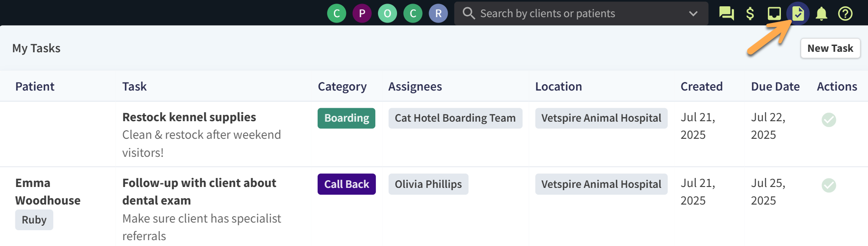Click the dollar sign billing icon

[x=750, y=14]
